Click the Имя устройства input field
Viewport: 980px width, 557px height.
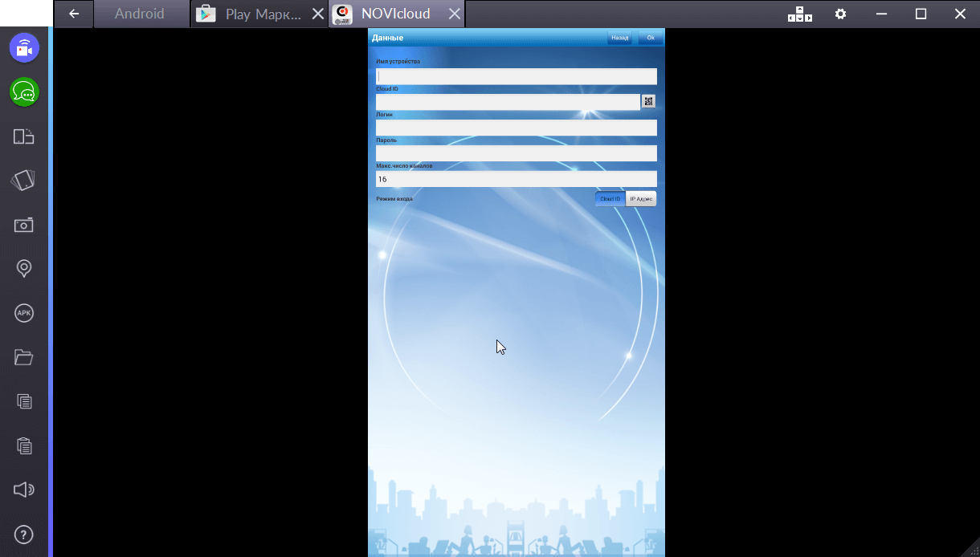516,76
